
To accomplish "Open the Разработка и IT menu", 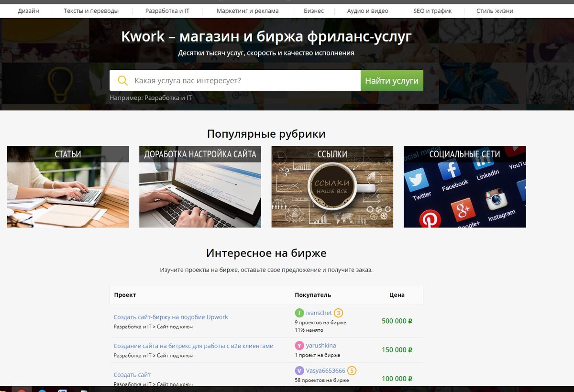I will pos(167,11).
